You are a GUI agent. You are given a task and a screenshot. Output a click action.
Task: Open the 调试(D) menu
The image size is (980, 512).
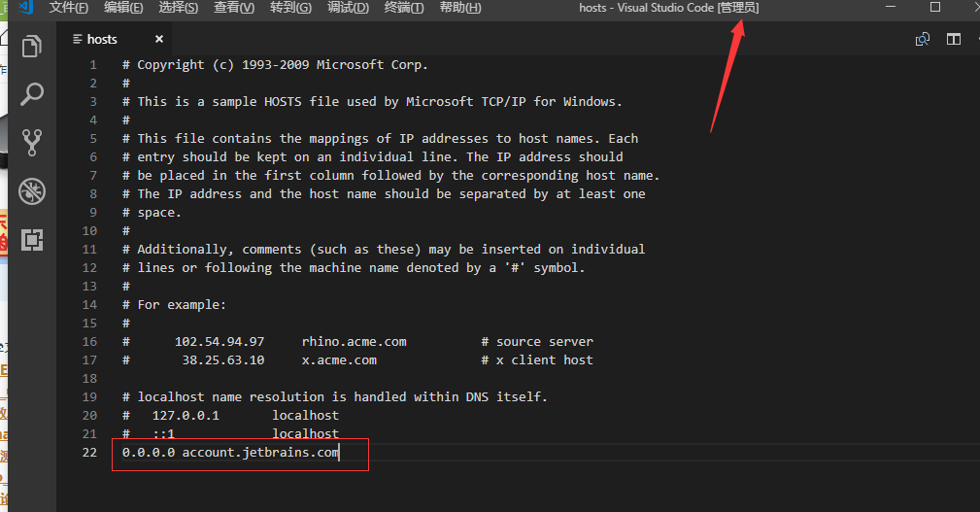coord(348,8)
